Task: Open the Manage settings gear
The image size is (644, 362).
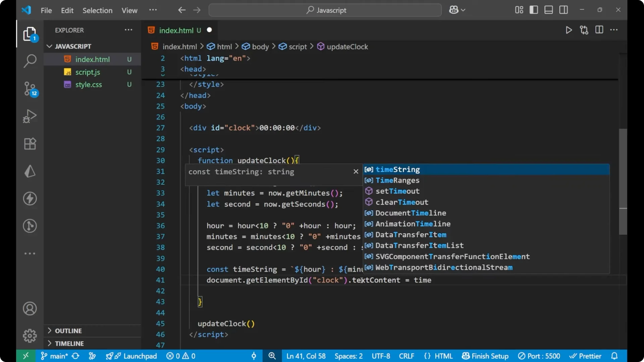Action: (30, 336)
